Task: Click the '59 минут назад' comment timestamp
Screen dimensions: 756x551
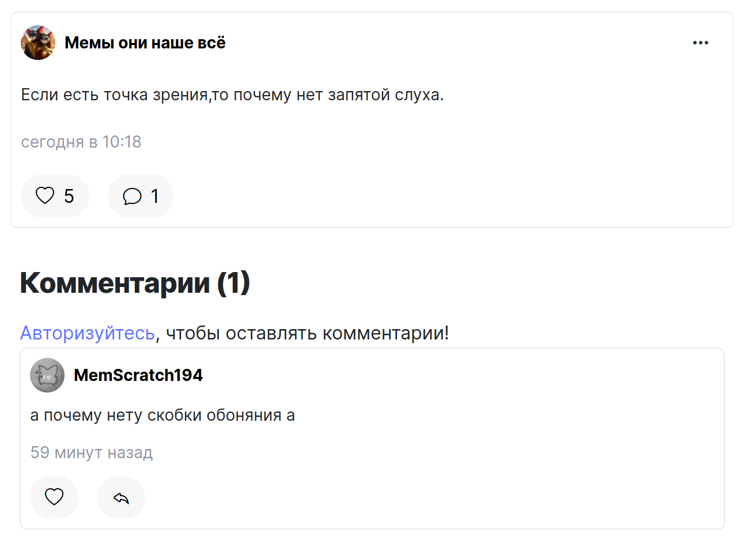Action: click(x=91, y=453)
